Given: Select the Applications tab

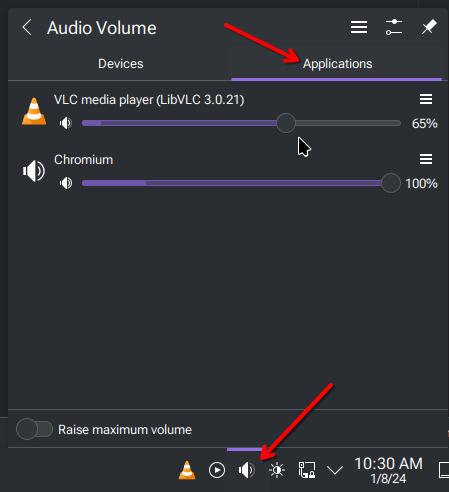Looking at the screenshot, I should (337, 64).
